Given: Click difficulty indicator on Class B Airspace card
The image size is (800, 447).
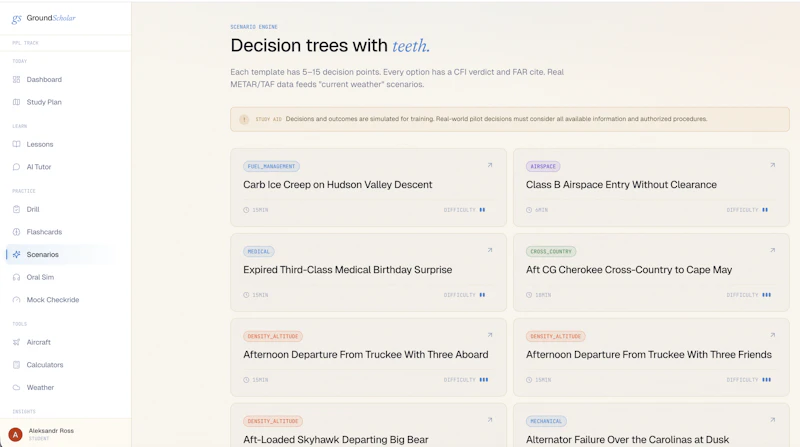Looking at the screenshot, I should click(747, 210).
